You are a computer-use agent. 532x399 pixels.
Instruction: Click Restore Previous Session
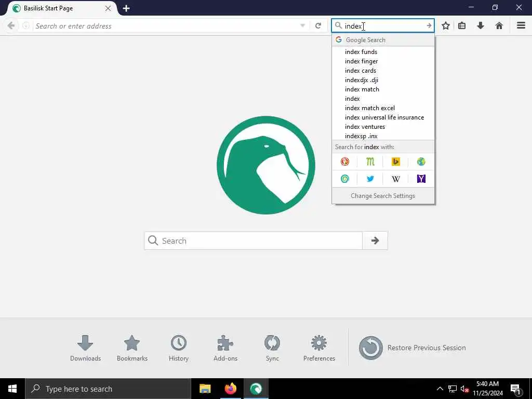click(x=412, y=348)
